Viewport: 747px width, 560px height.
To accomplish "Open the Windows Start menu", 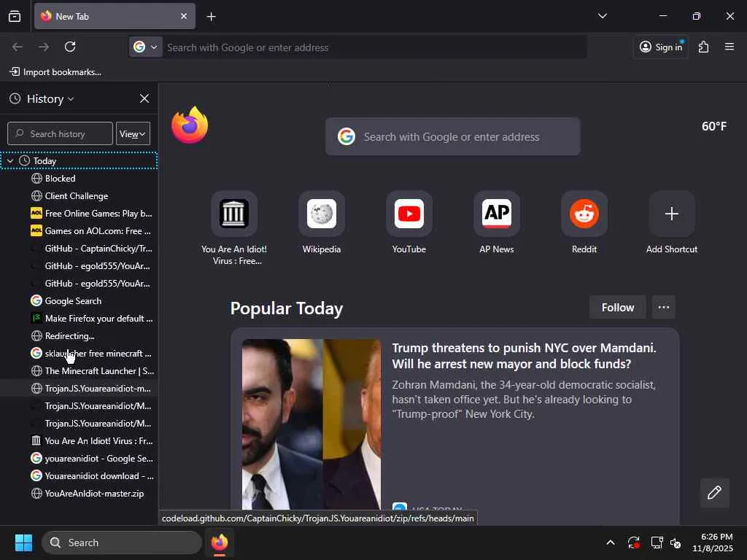I will [x=23, y=542].
